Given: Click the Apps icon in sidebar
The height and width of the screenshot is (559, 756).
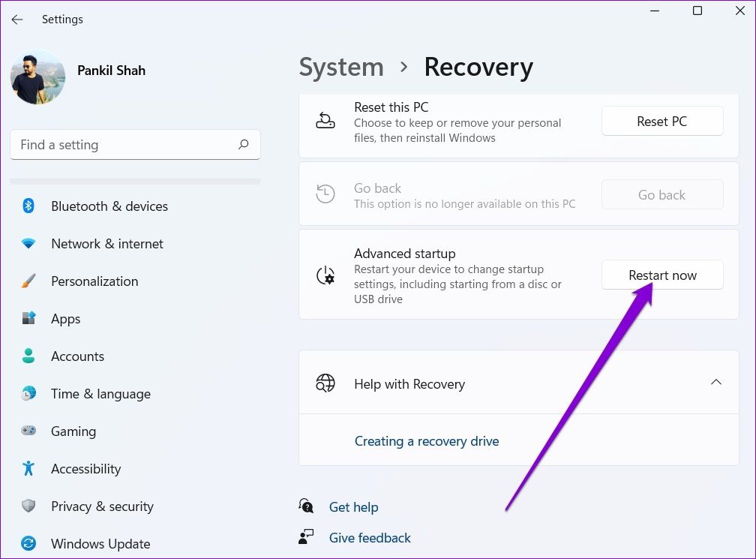Looking at the screenshot, I should (x=28, y=318).
